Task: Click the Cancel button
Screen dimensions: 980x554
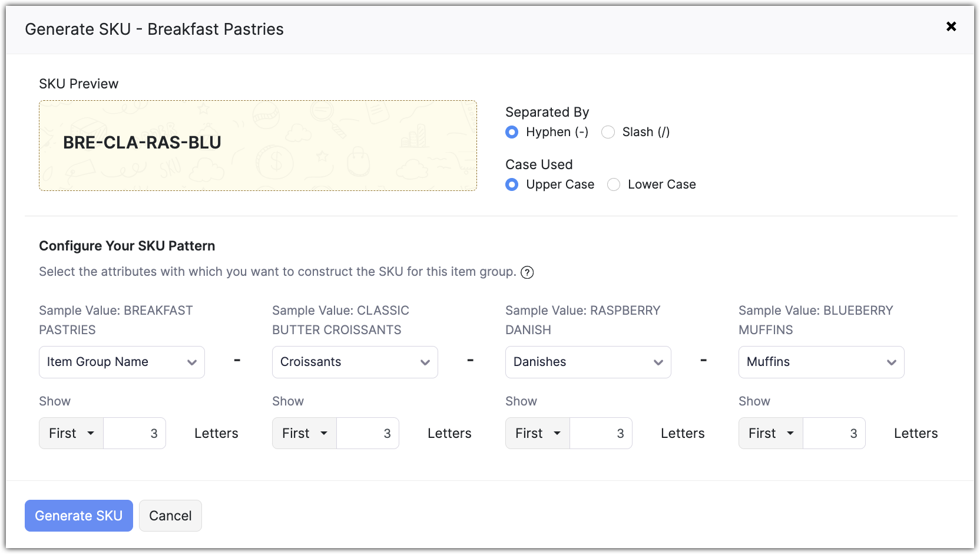Action: click(x=170, y=516)
